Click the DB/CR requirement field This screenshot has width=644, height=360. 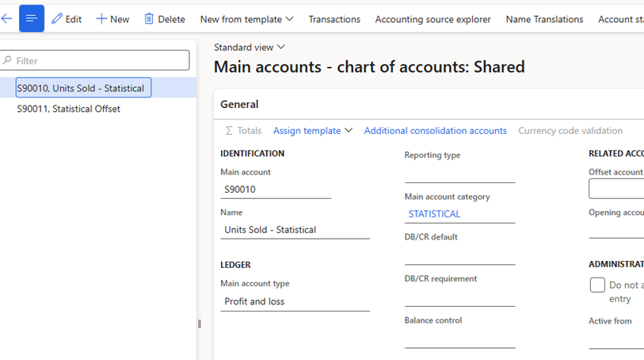(459, 297)
